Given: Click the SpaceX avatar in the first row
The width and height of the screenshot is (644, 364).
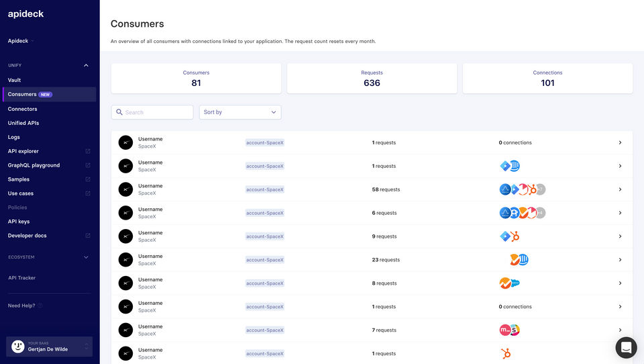Looking at the screenshot, I should [x=125, y=142].
